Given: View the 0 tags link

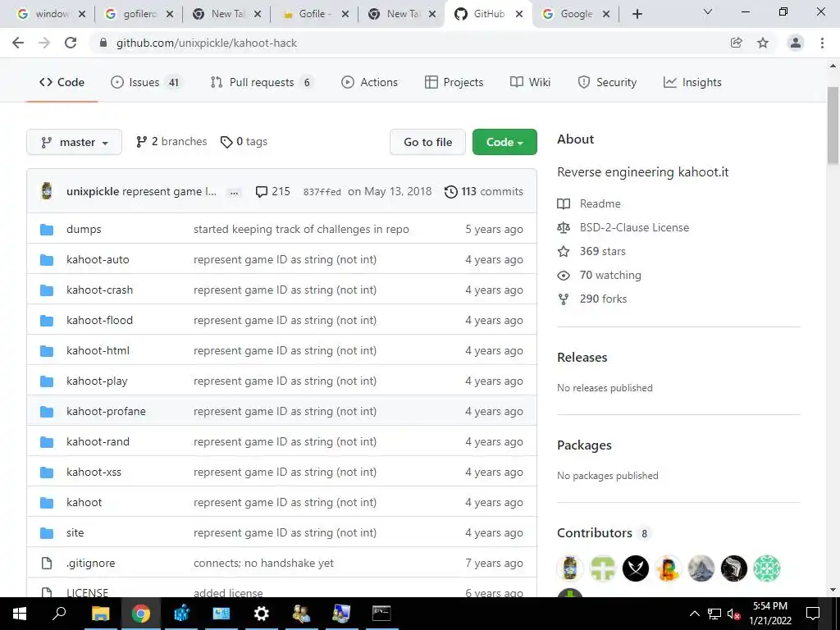Looking at the screenshot, I should pyautogui.click(x=244, y=141).
